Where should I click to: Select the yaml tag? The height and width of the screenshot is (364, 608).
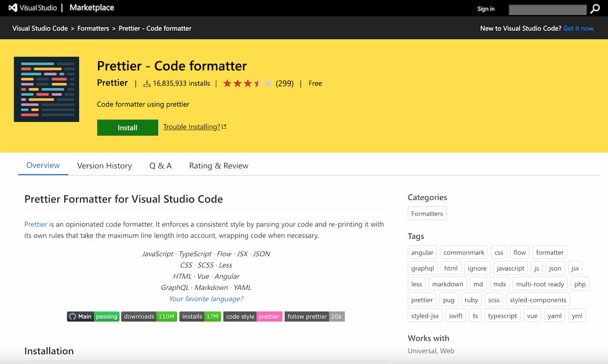pos(554,316)
